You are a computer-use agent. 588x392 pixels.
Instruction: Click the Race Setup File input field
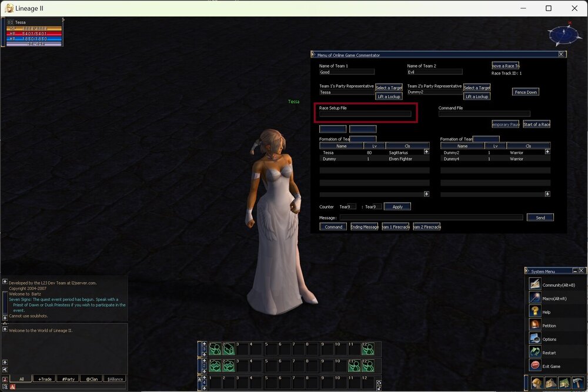point(365,114)
